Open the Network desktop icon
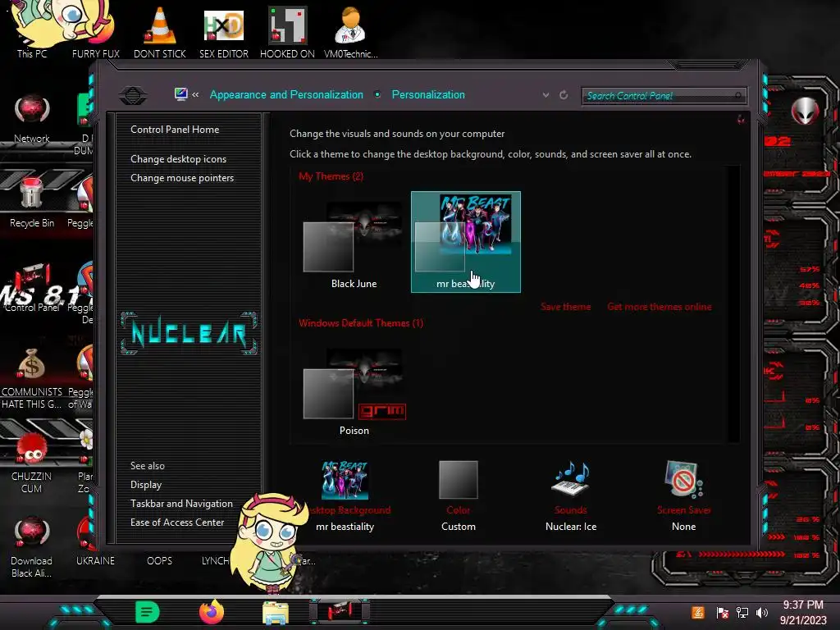The height and width of the screenshot is (630, 840). (x=32, y=118)
